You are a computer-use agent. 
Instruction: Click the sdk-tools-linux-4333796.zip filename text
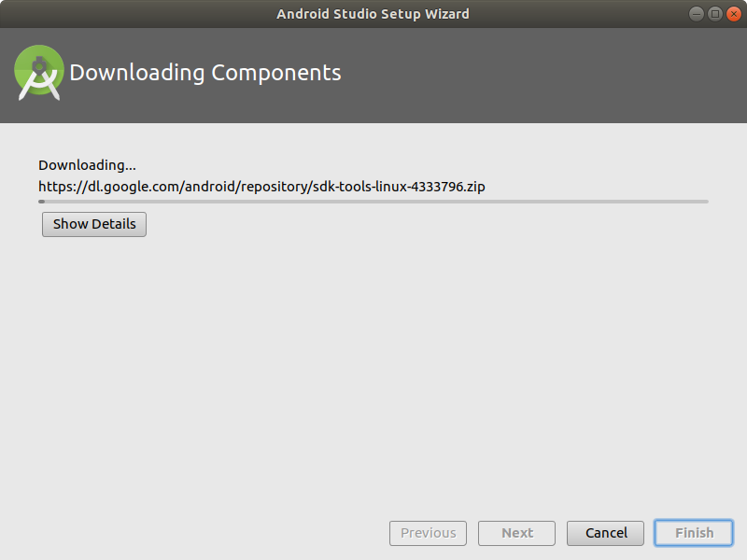point(399,186)
